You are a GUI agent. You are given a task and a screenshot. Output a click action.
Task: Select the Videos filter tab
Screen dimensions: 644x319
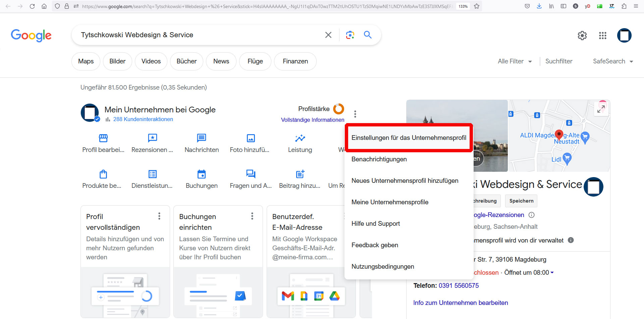(x=151, y=61)
